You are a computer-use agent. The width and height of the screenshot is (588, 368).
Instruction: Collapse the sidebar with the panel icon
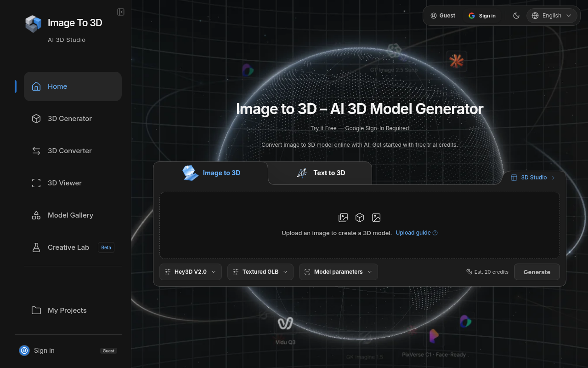pos(121,12)
